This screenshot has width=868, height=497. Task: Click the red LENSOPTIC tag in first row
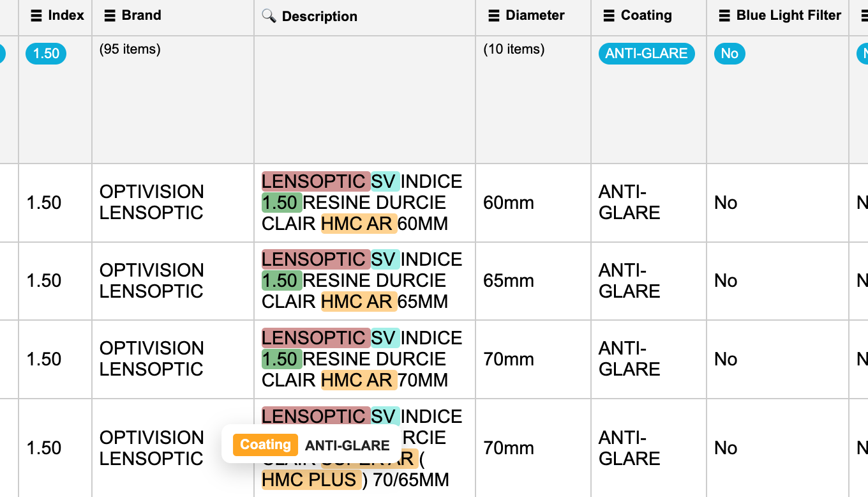pyautogui.click(x=315, y=181)
